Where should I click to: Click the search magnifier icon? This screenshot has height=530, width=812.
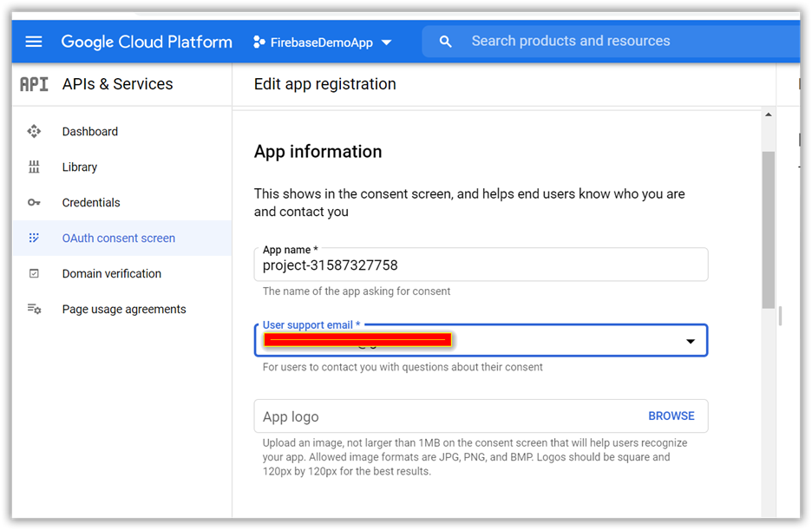[x=445, y=41]
